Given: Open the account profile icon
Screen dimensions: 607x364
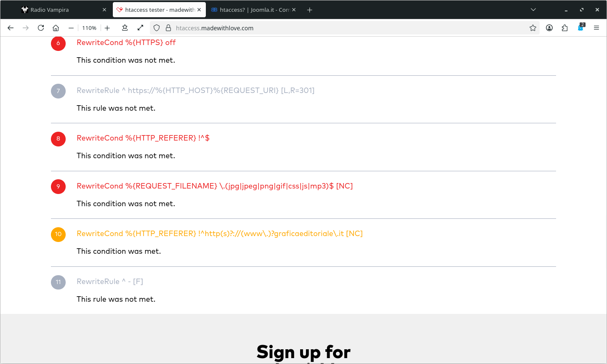Looking at the screenshot, I should pos(549,28).
